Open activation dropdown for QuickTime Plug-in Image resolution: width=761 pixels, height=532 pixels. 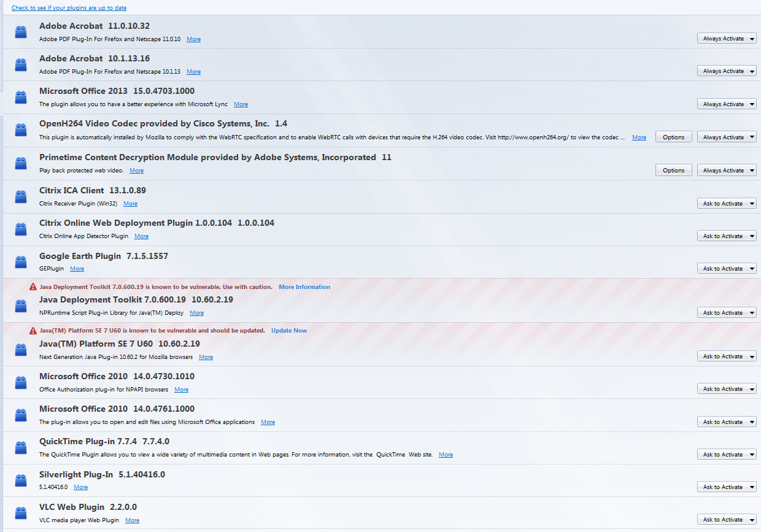point(727,454)
